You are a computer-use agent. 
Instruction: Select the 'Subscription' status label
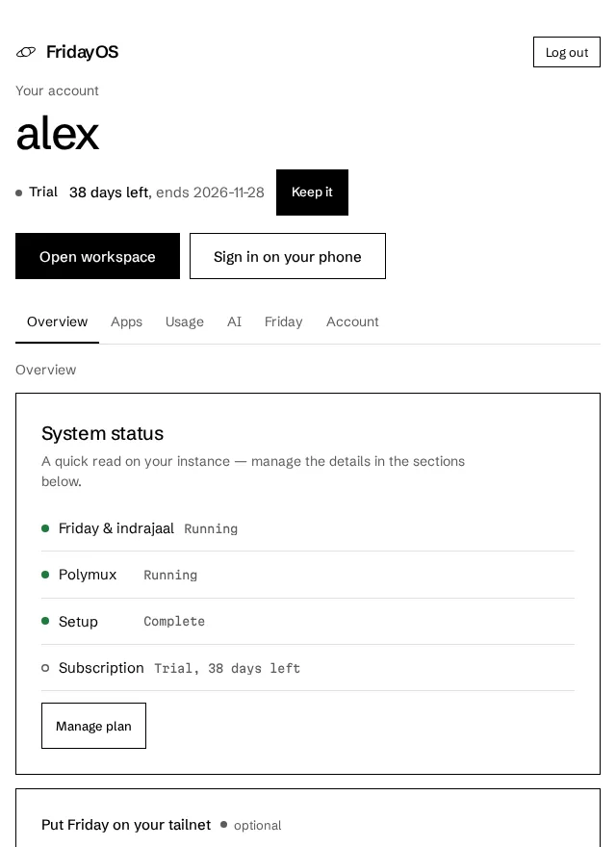tap(101, 668)
